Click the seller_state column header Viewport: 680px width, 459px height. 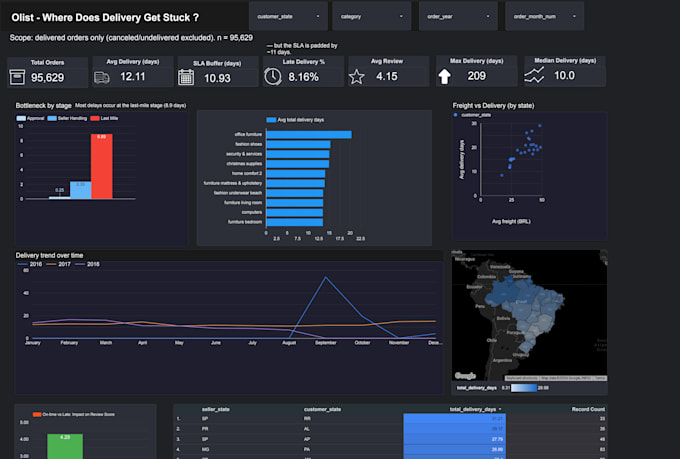216,409
